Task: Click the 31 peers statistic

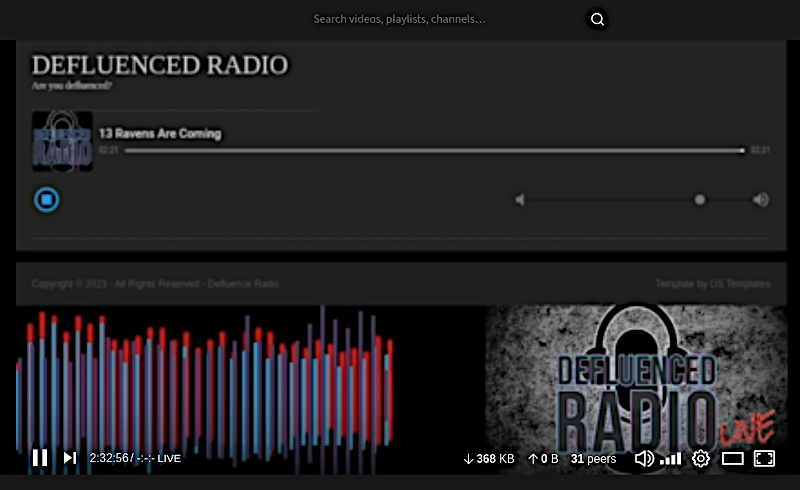Action: point(593,459)
